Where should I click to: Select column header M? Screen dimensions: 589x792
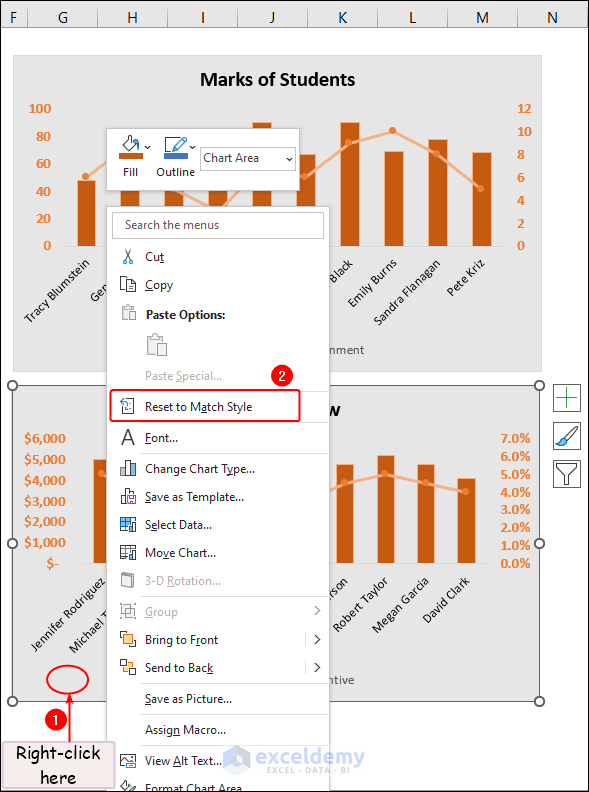pyautogui.click(x=482, y=18)
